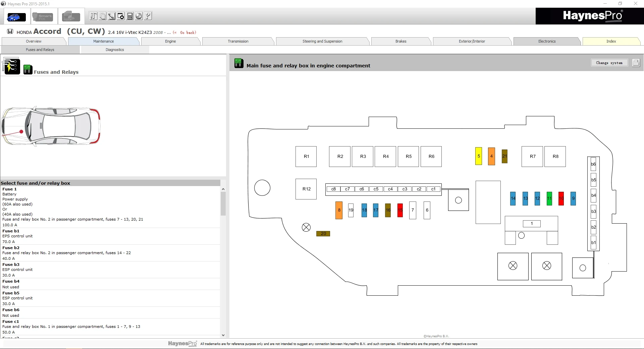Click the Change system button

click(x=609, y=63)
